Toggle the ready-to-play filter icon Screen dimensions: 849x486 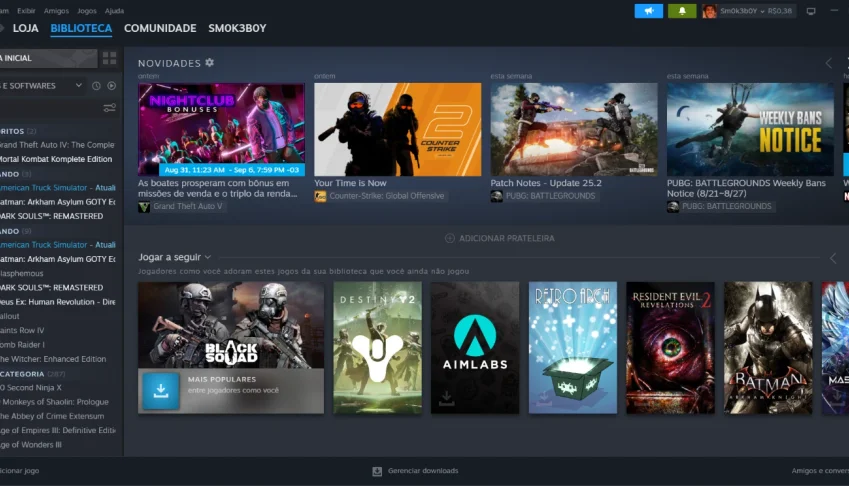tap(112, 86)
